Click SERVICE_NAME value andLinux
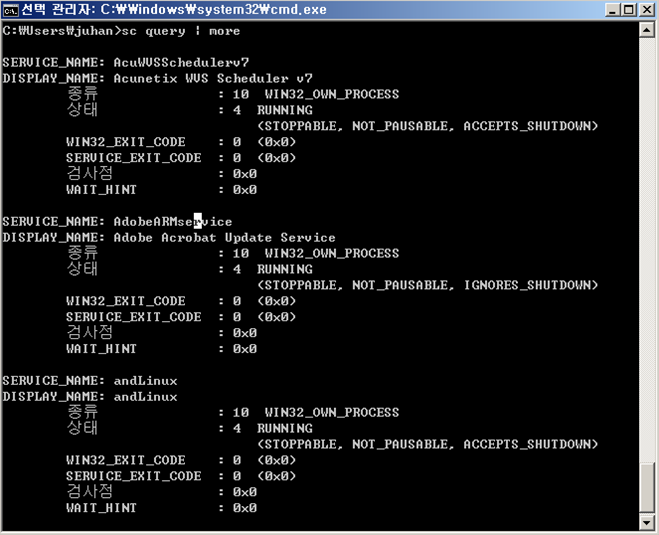The image size is (659, 535). 145,381
